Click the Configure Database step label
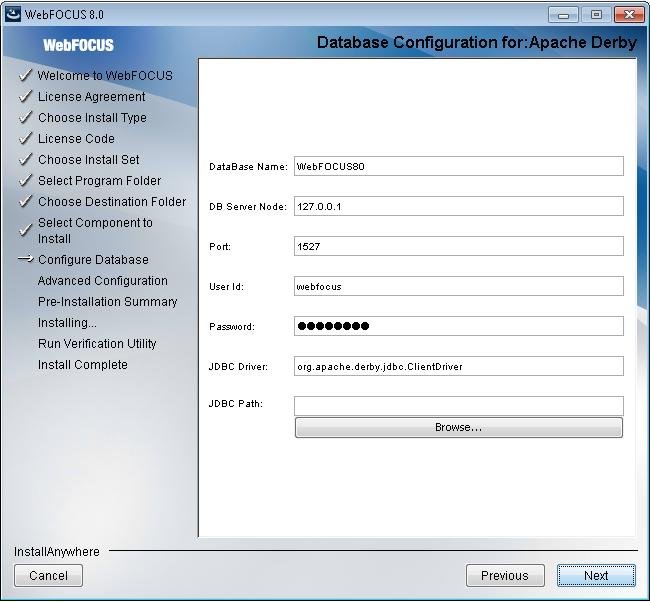 pyautogui.click(x=93, y=260)
